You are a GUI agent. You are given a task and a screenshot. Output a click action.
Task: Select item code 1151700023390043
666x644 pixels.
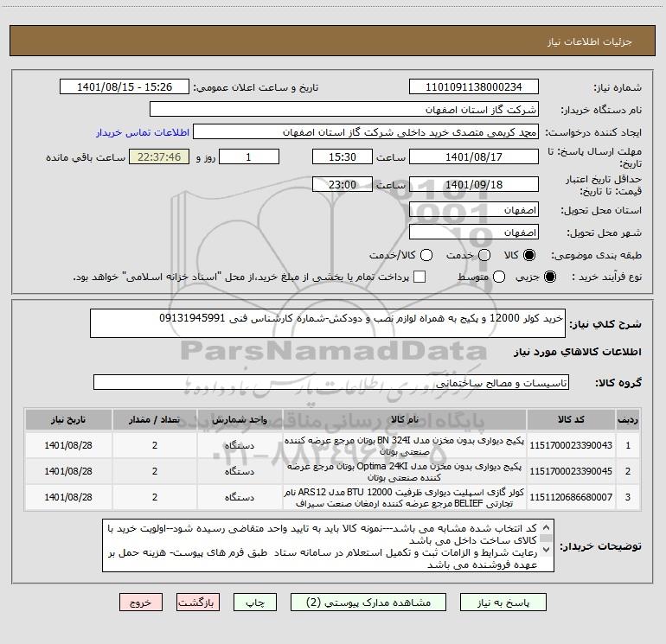(x=571, y=445)
